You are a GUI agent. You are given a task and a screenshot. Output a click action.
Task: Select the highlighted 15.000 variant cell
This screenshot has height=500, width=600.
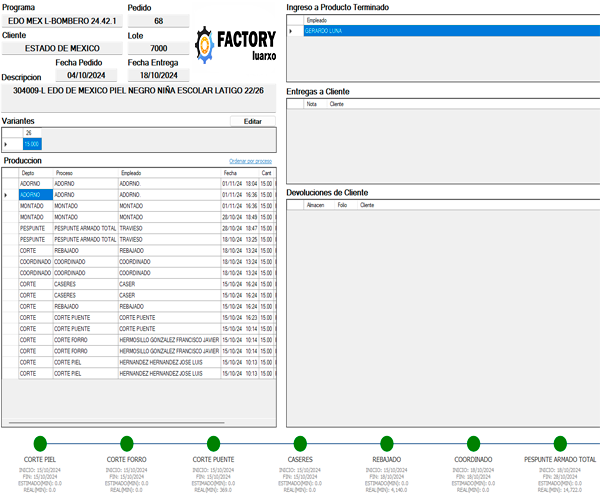(32, 144)
